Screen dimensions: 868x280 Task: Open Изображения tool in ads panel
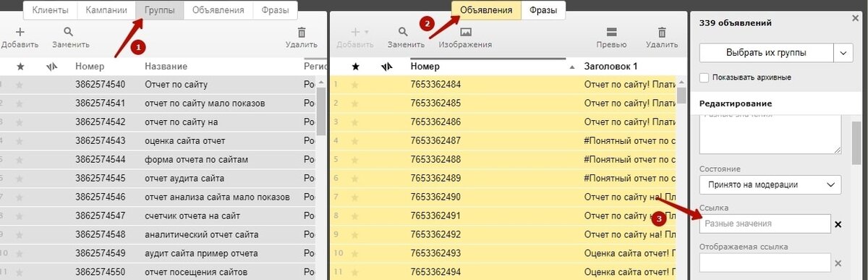pyautogui.click(x=465, y=38)
